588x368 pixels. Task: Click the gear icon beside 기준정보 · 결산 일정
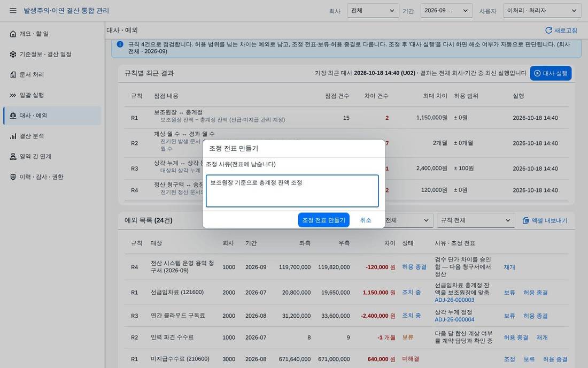(x=13, y=55)
